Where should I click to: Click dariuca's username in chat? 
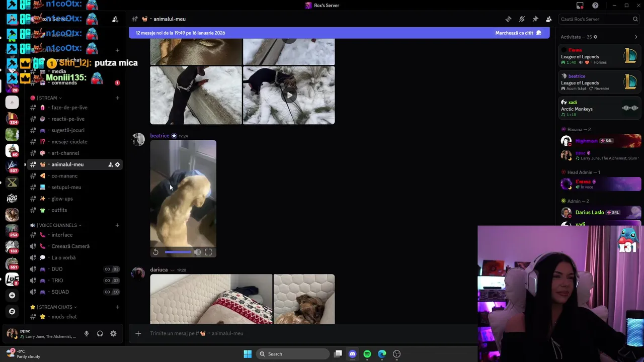click(x=158, y=270)
